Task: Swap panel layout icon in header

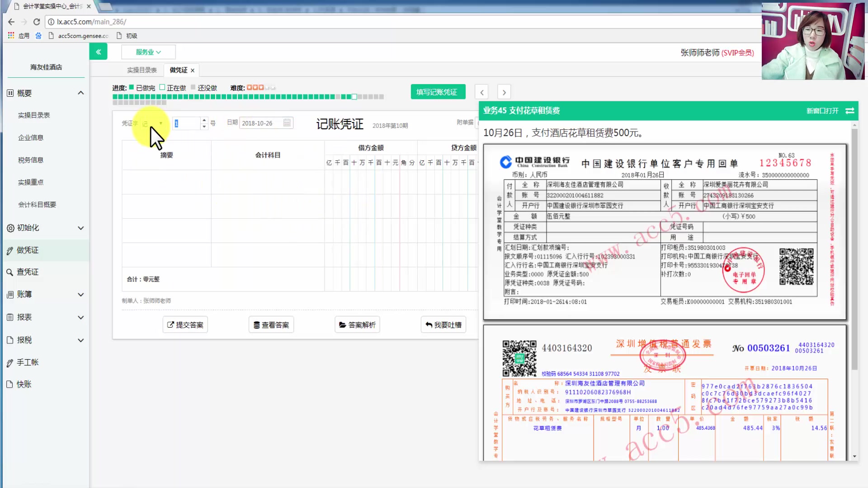Action: point(849,111)
